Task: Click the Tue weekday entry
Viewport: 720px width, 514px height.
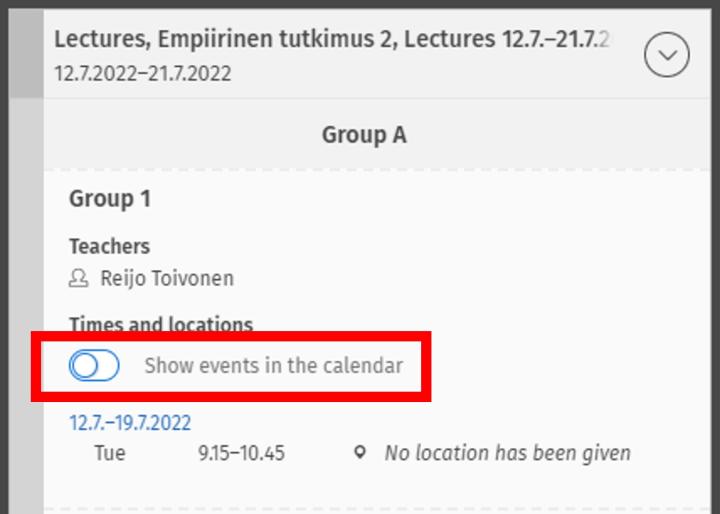Action: tap(110, 454)
